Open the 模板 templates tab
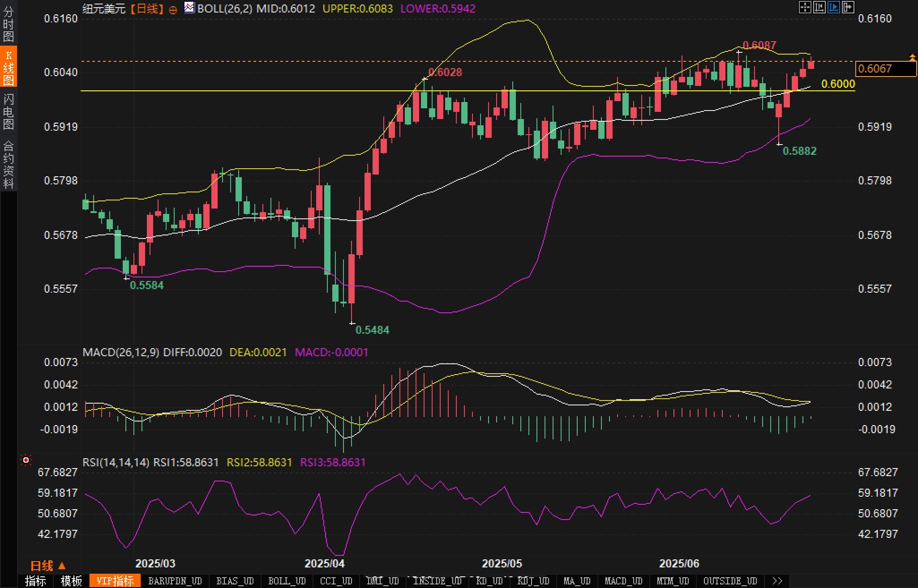 [71, 581]
